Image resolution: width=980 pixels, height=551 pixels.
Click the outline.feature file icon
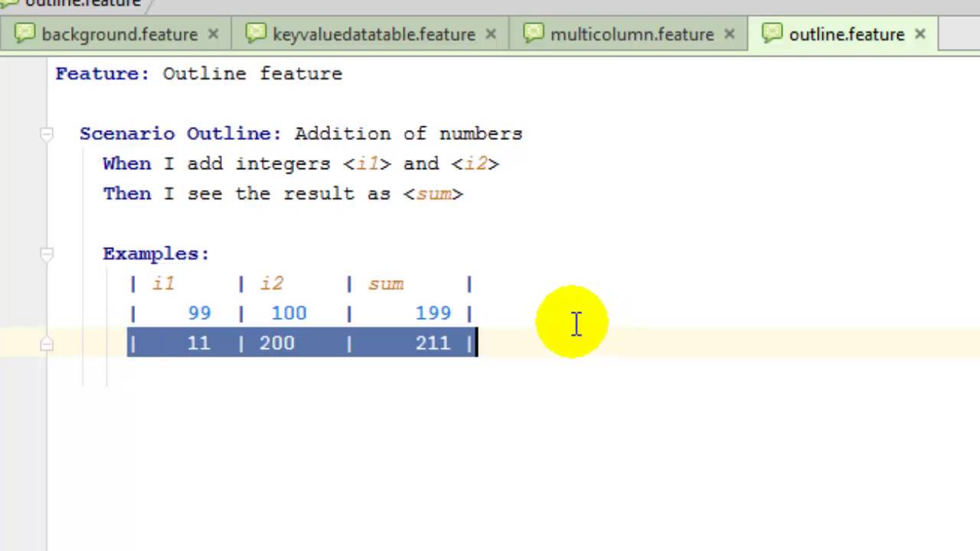773,34
